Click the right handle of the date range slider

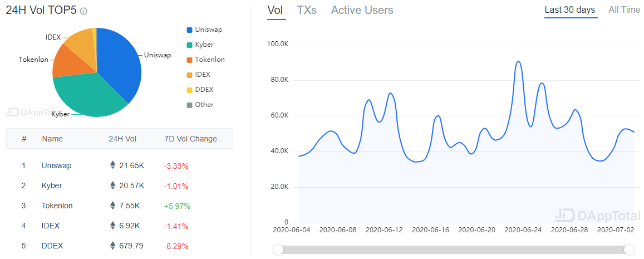tap(629, 250)
